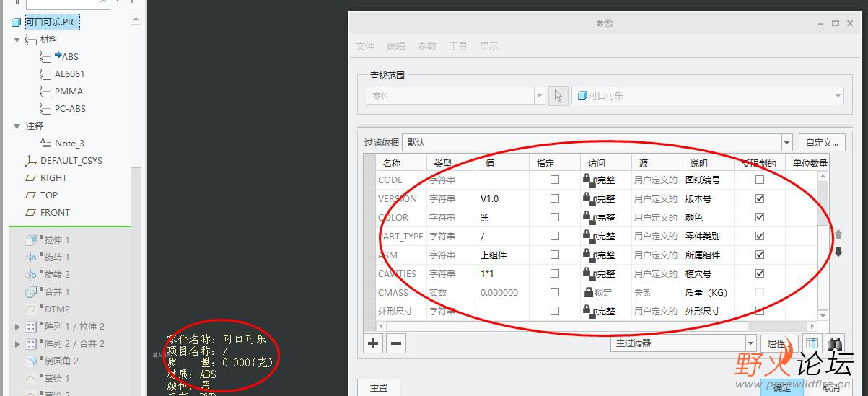
Task: Click the 1*1 value cell for CAVITIES
Action: (503, 273)
